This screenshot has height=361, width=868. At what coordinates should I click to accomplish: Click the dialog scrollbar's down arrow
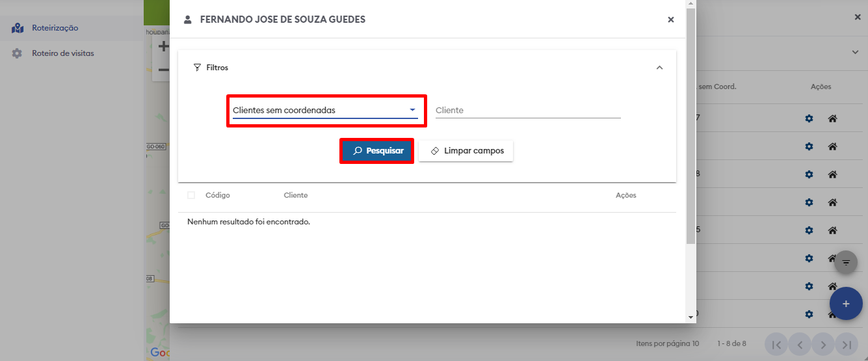pyautogui.click(x=691, y=317)
